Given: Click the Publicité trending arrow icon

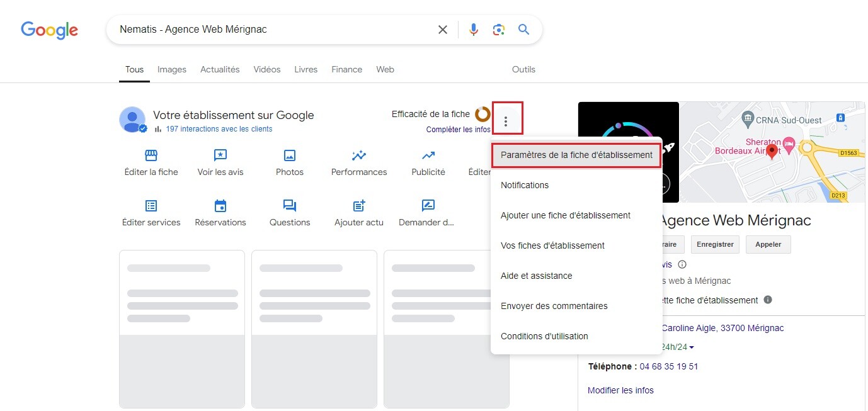Looking at the screenshot, I should (x=428, y=155).
